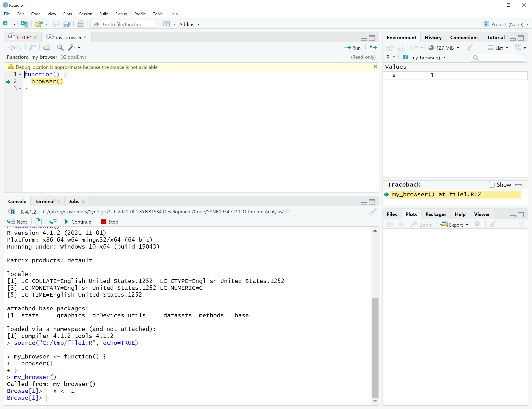Minimize the source editor pane

pyautogui.click(x=364, y=38)
